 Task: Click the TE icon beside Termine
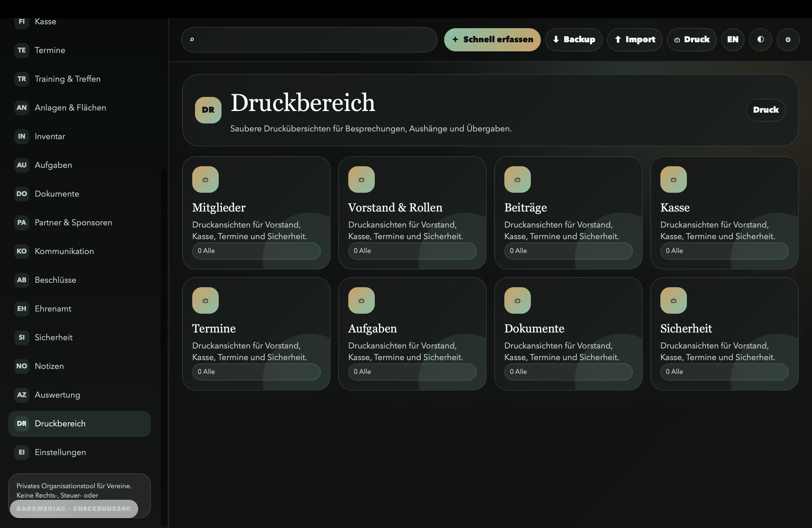pyautogui.click(x=22, y=50)
